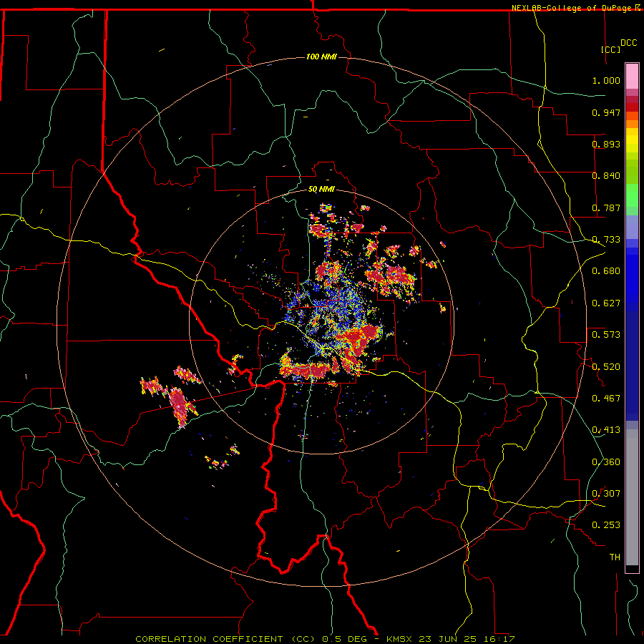Click the 0.680 scale value
The height and width of the screenshot is (644, 644).
[x=606, y=271]
